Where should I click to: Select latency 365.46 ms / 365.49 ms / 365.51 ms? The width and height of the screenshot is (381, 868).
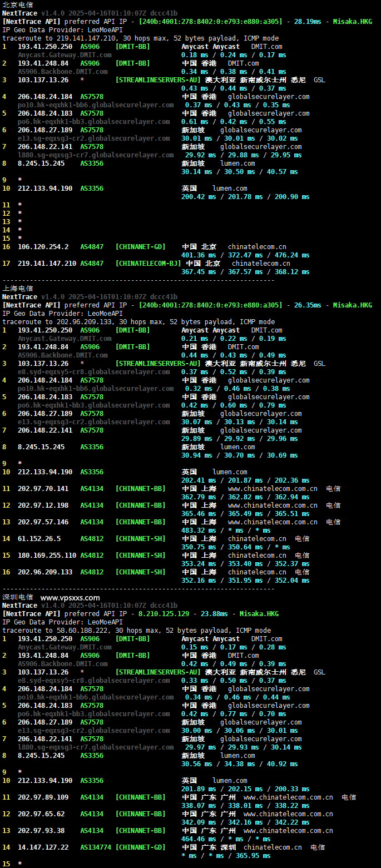(x=245, y=514)
